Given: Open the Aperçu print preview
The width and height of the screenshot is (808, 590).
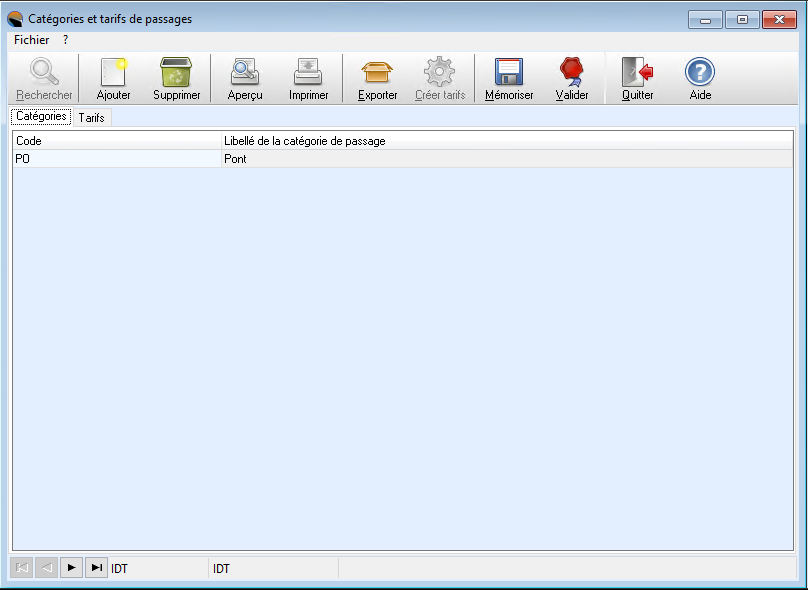Looking at the screenshot, I should (245, 74).
